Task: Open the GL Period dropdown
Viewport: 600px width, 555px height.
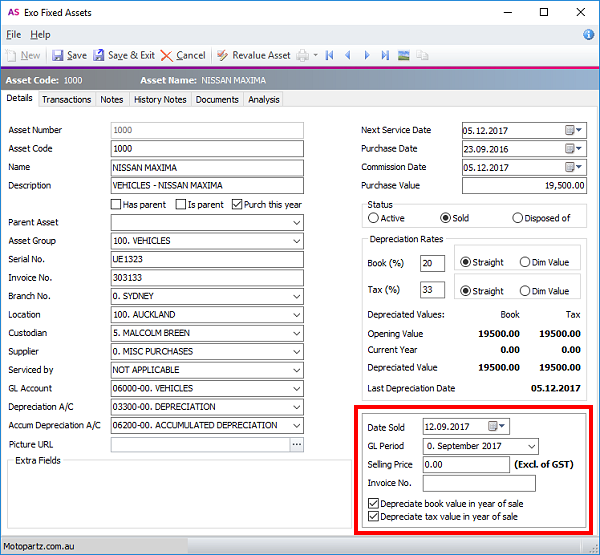Action: [x=529, y=446]
